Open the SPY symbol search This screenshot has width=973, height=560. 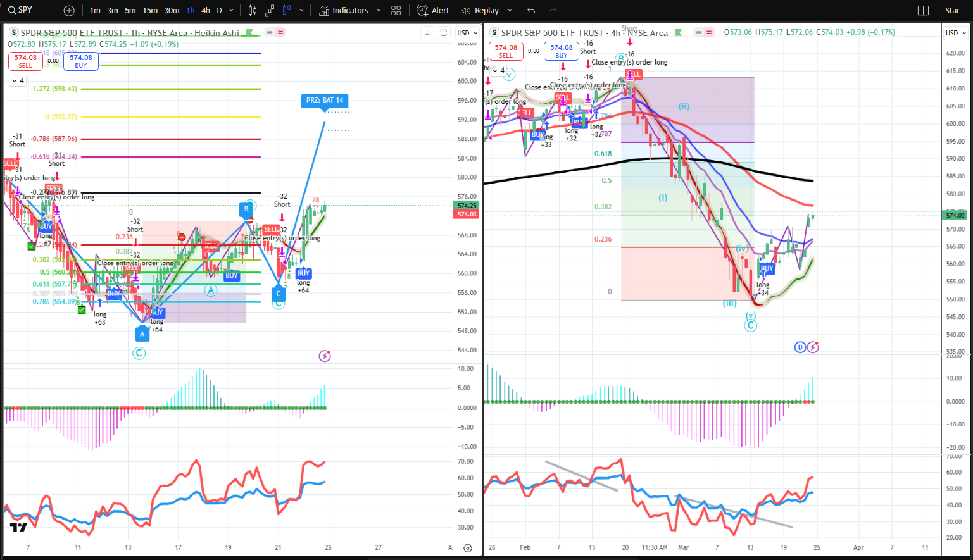(x=20, y=10)
